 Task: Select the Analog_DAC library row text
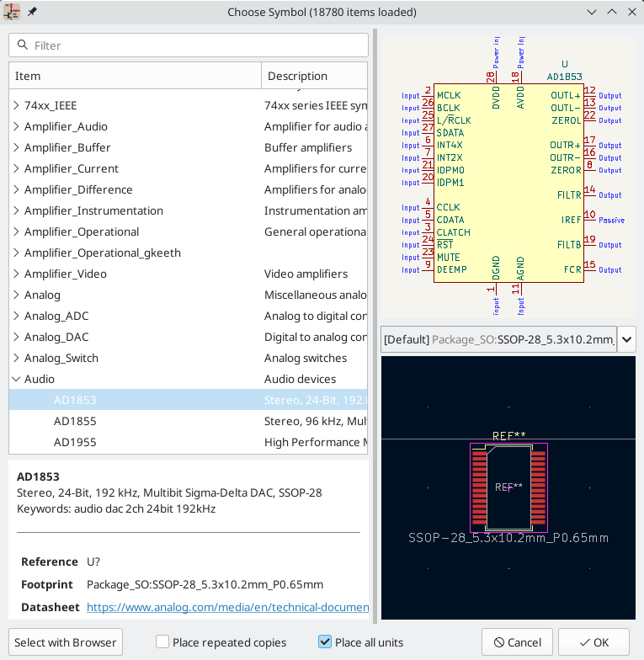coord(56,337)
